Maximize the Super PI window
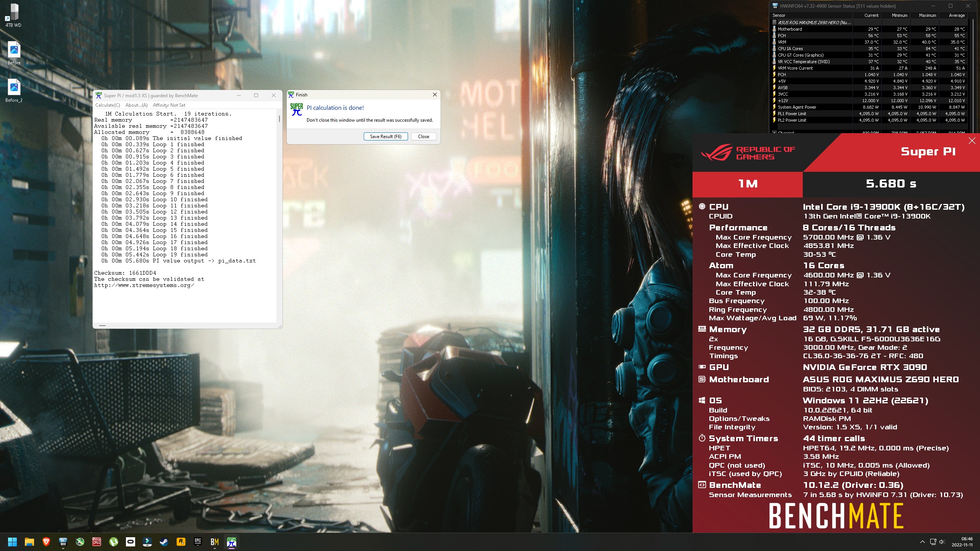The height and width of the screenshot is (551, 980). pos(256,95)
